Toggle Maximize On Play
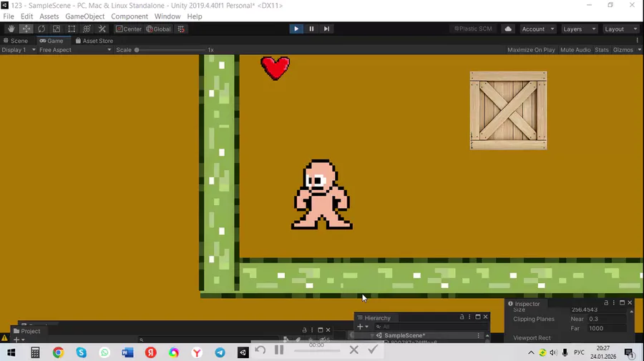This screenshot has width=644, height=361. click(531, 49)
